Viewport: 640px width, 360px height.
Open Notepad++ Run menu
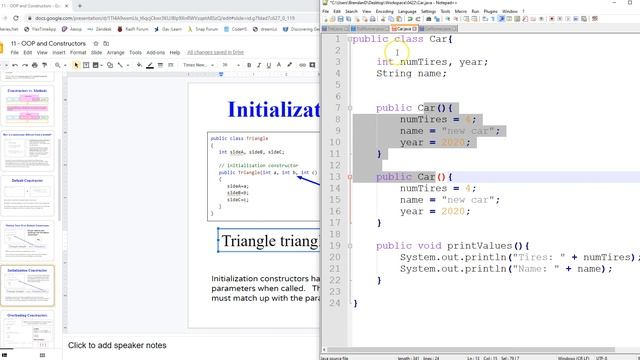(475, 11)
